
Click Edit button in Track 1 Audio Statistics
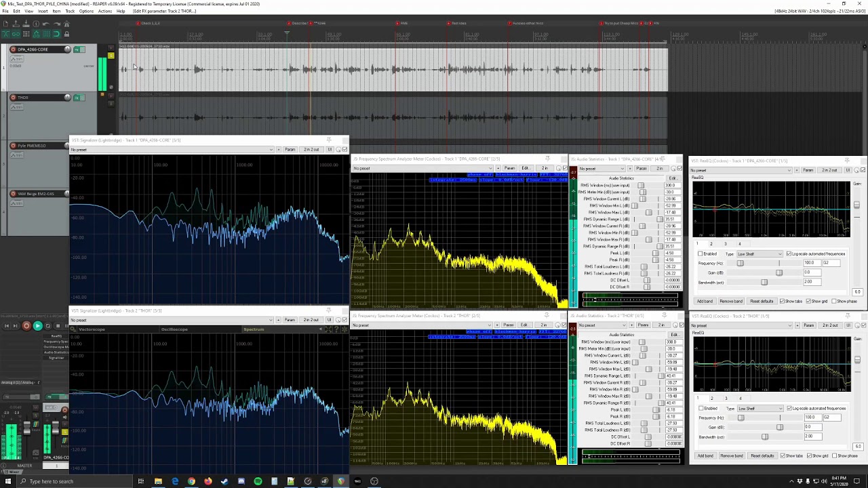pyautogui.click(x=673, y=178)
